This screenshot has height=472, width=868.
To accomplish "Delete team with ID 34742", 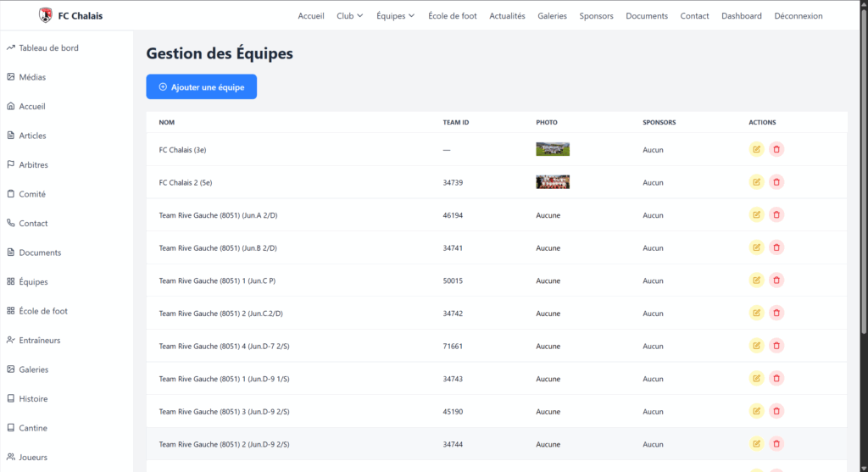I will (x=776, y=313).
